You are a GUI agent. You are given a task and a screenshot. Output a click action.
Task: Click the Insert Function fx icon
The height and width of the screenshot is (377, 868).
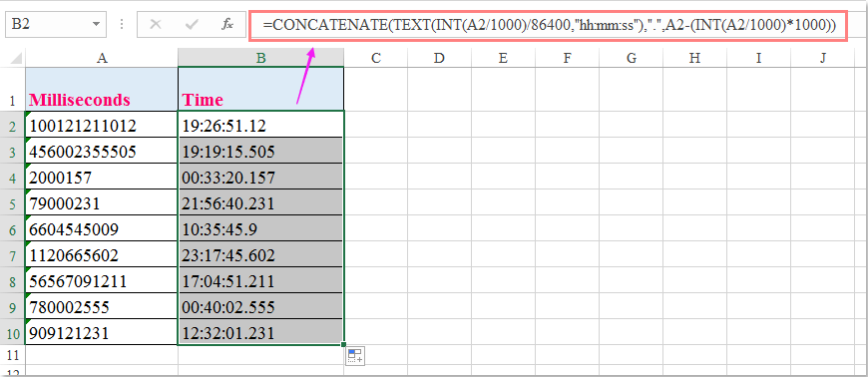(226, 24)
